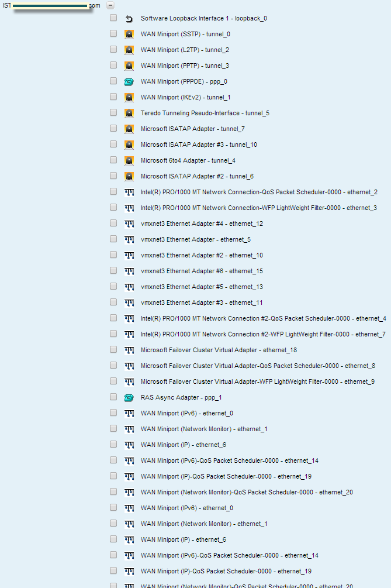Click the ethernet icon for vmxnet3 Adapter #3
391x588 pixels.
click(x=129, y=302)
